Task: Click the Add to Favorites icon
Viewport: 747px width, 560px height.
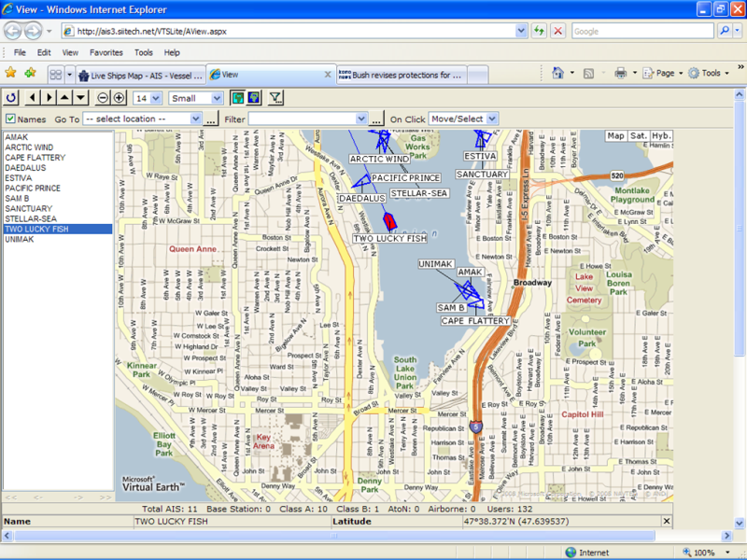Action: 31,73
